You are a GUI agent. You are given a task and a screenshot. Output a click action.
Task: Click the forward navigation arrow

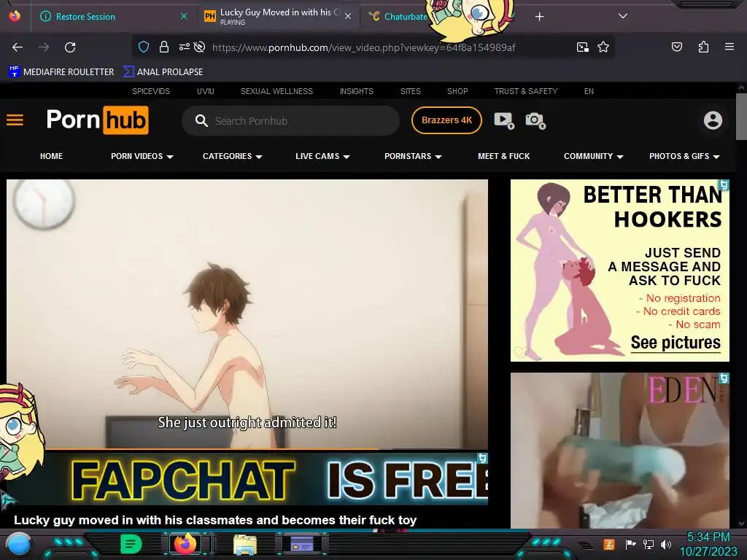click(x=44, y=47)
